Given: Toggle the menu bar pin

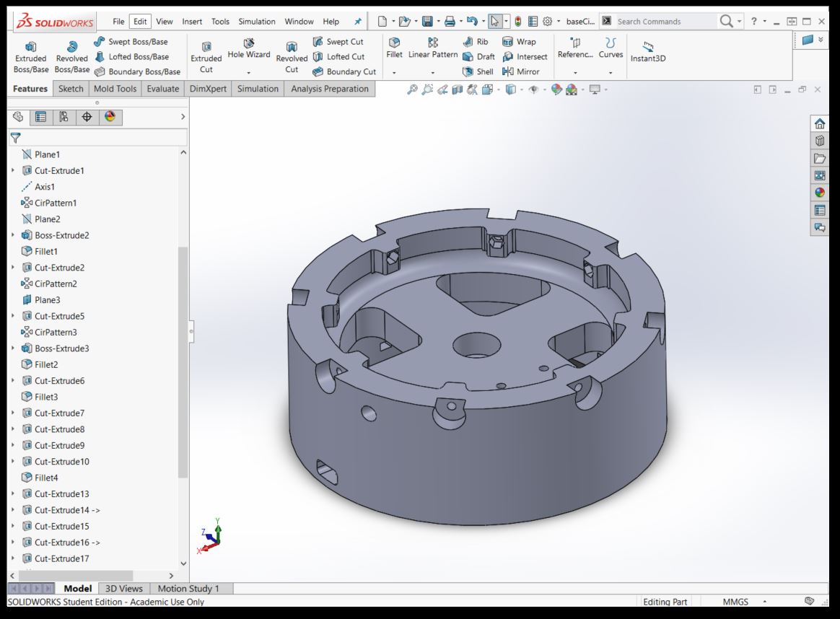Looking at the screenshot, I should [x=357, y=22].
